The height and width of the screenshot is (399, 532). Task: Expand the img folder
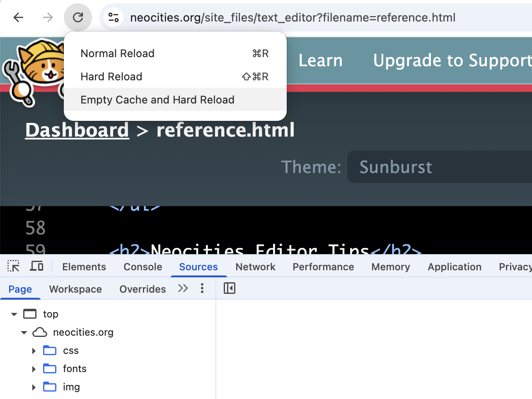point(34,387)
